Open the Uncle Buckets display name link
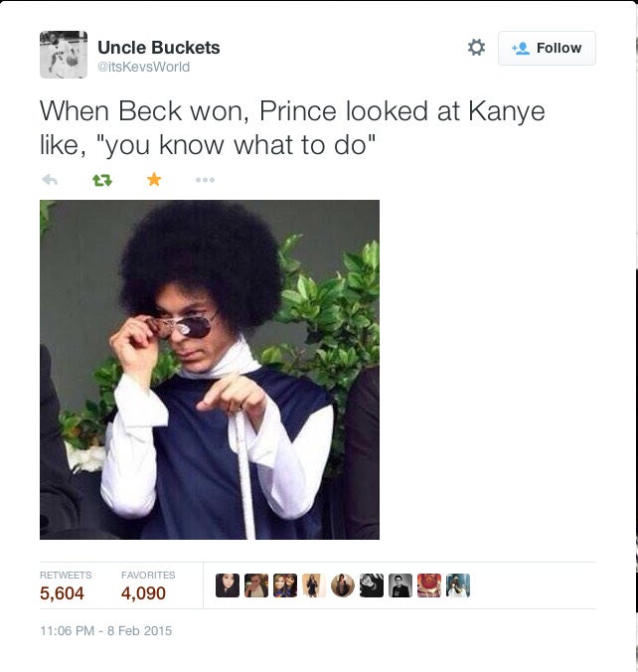The width and height of the screenshot is (638, 672). tap(159, 47)
